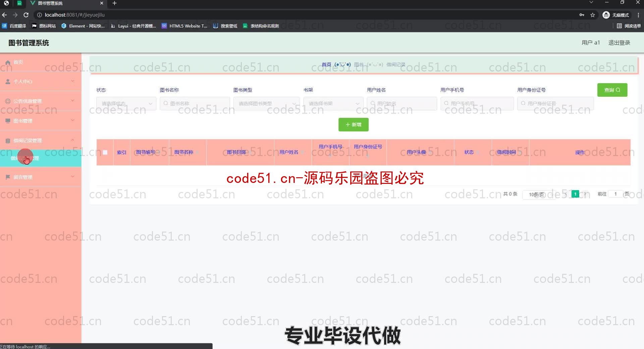This screenshot has width=644, height=349.
Task: Click the 无痕模式 incognito profile icon
Action: tap(606, 15)
